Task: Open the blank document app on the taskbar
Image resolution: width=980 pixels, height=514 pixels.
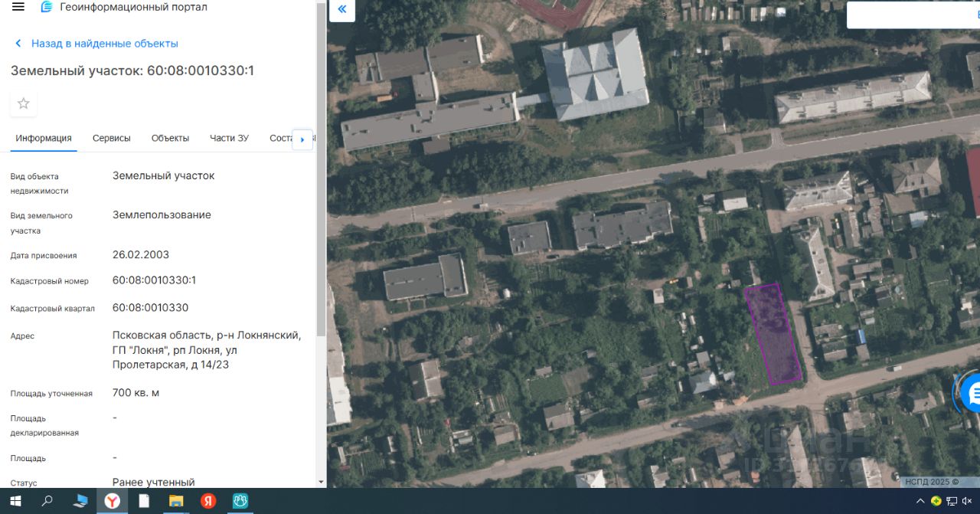Action: (x=144, y=502)
